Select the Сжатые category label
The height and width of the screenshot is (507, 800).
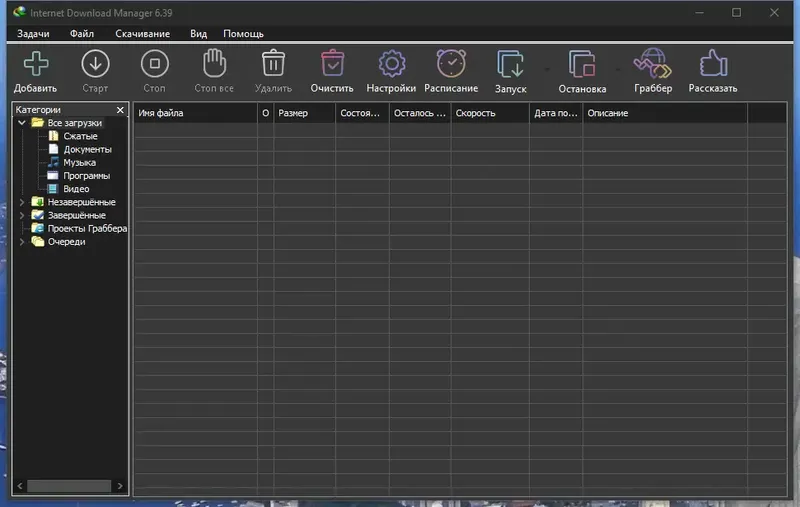(80, 136)
